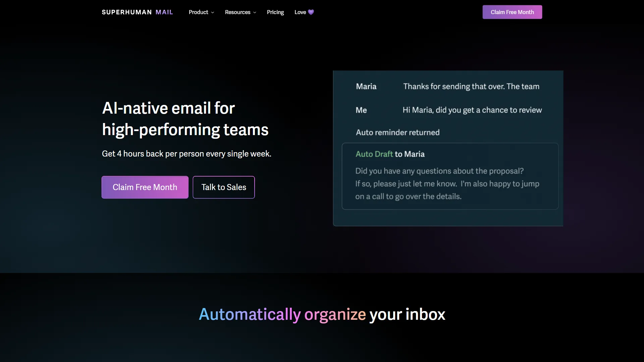Click the hero Claim Free Month button
The width and height of the screenshot is (644, 362).
coord(145,187)
